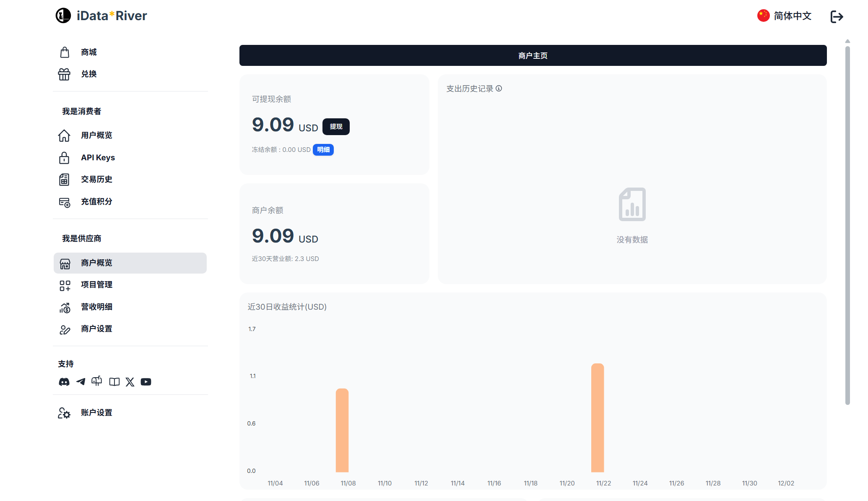Image resolution: width=868 pixels, height=501 pixels.
Task: Open 营收明细 in the sidebar
Action: 96,307
